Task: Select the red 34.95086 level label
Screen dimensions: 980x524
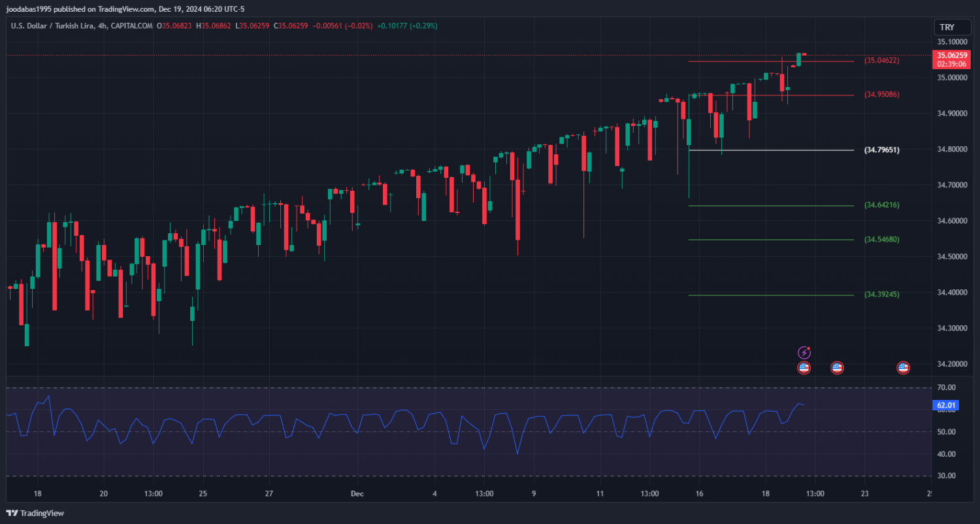Action: coord(882,95)
